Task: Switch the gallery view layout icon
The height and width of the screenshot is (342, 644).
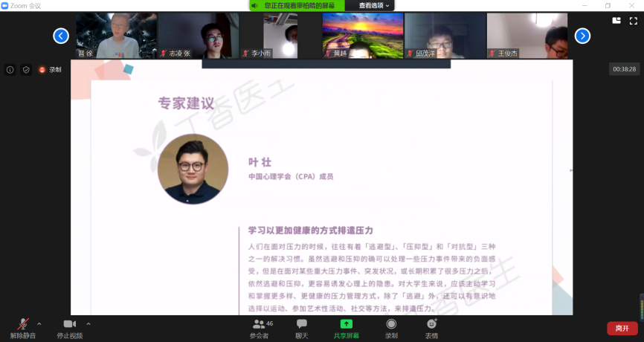Action: tap(616, 21)
